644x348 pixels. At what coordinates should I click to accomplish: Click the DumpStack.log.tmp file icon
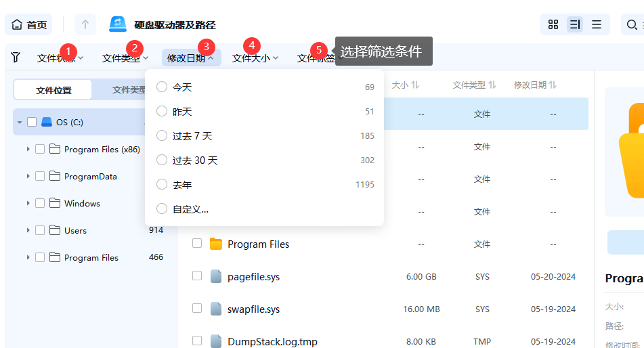coord(216,341)
